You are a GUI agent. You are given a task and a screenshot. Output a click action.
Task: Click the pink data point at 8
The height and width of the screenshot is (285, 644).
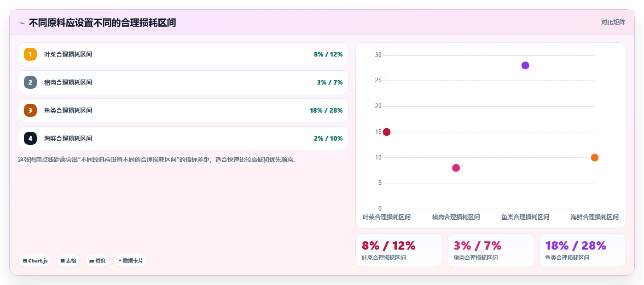tap(456, 168)
